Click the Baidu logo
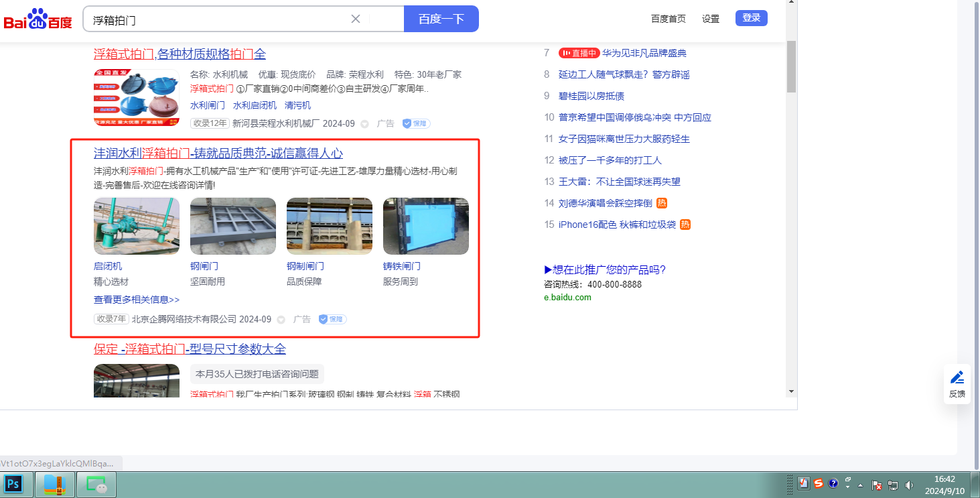 point(38,19)
